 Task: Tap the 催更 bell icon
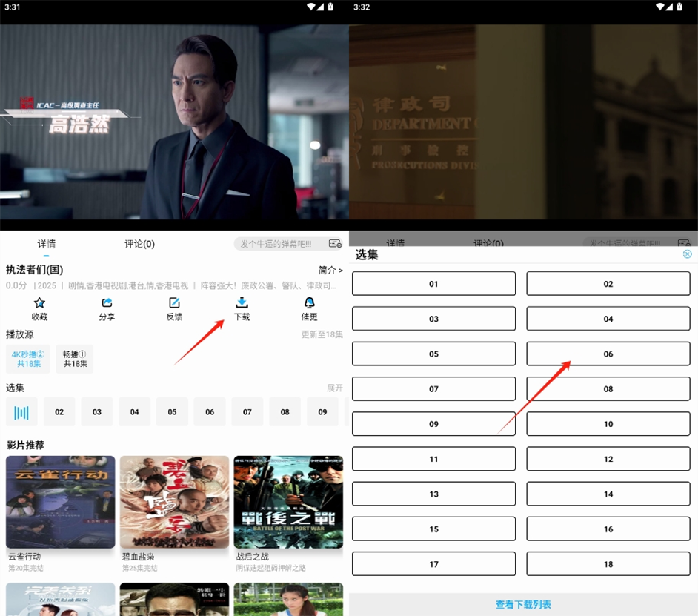click(x=310, y=303)
